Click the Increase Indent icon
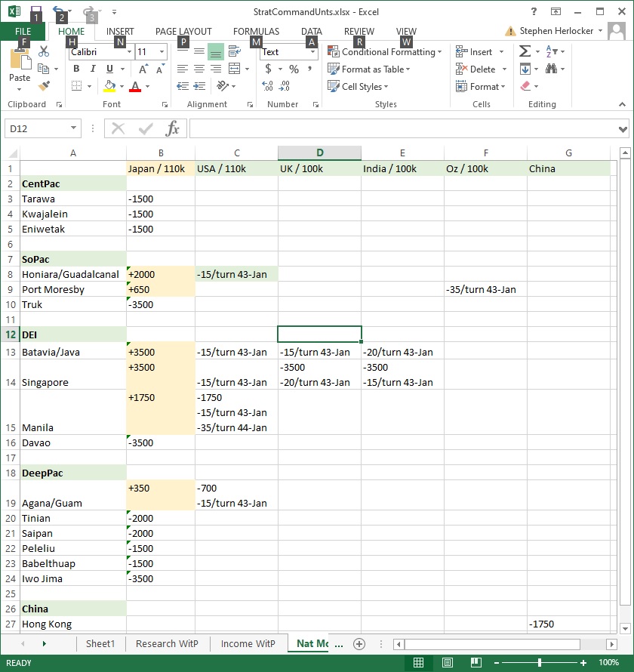Screen dimensions: 634x672 (199, 86)
